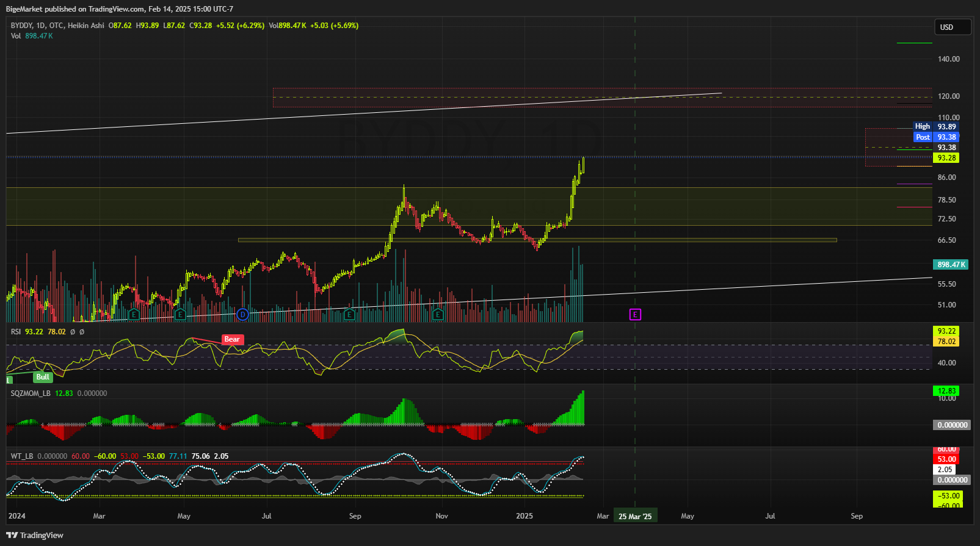Click the 93.22 value in RSI legend
Screen dimensions: 980x546
(x=34, y=332)
